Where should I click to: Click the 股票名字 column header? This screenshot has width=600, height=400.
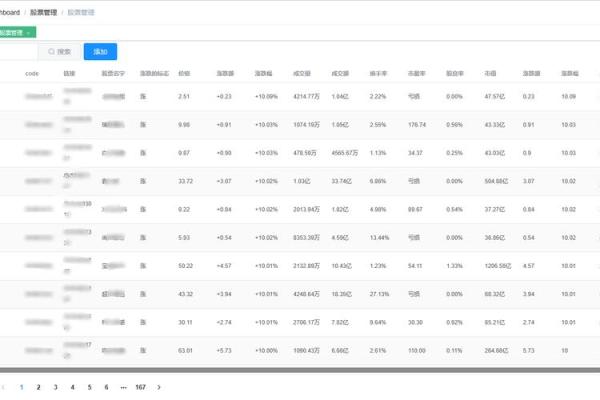[x=113, y=73]
